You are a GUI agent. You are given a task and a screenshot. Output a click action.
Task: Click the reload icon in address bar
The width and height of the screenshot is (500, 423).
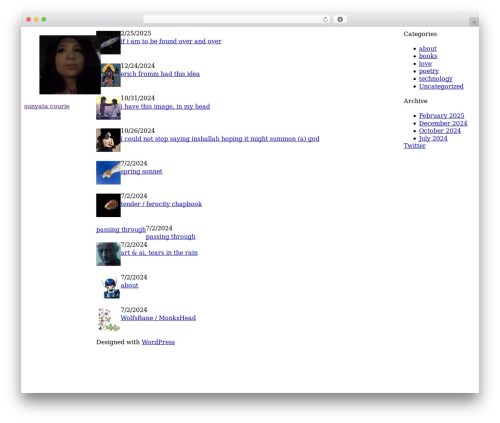(x=325, y=19)
